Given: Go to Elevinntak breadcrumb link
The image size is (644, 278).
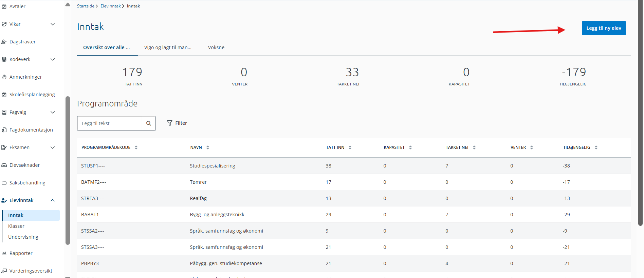Looking at the screenshot, I should pyautogui.click(x=111, y=6).
